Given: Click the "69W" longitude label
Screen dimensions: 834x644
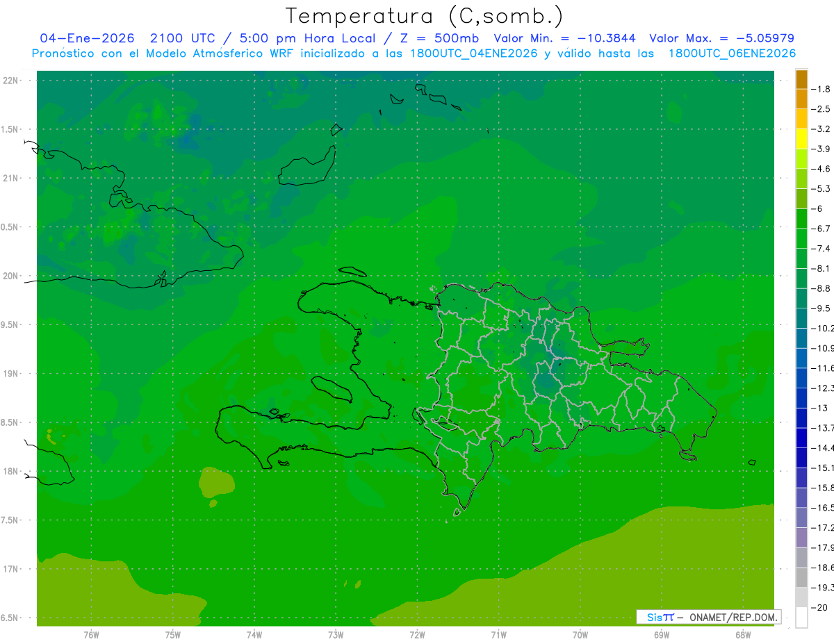Looking at the screenshot, I should click(662, 634).
